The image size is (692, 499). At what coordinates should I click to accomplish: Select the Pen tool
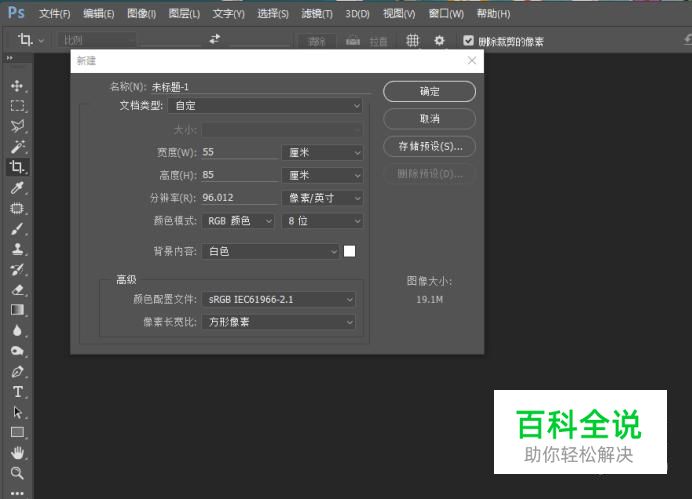coord(17,371)
